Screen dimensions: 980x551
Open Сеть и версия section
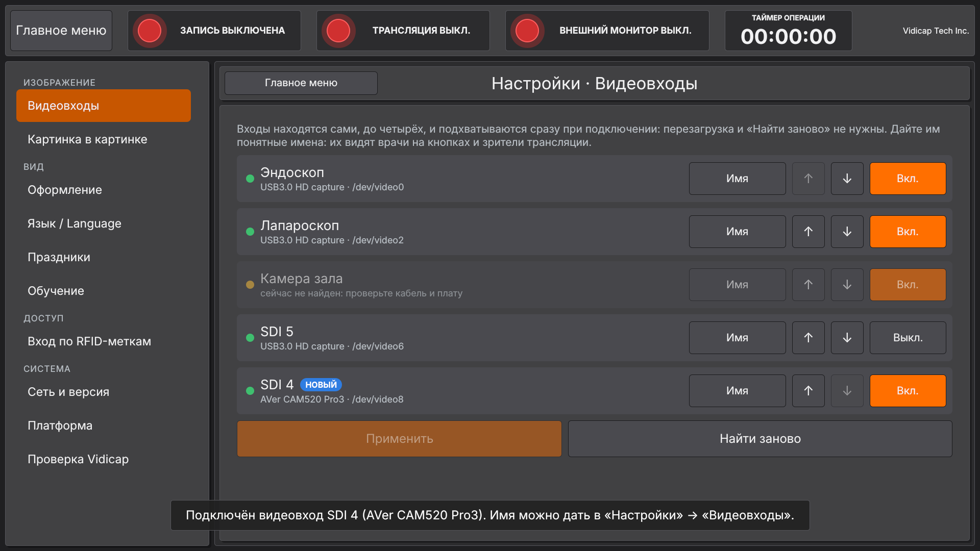pos(104,392)
